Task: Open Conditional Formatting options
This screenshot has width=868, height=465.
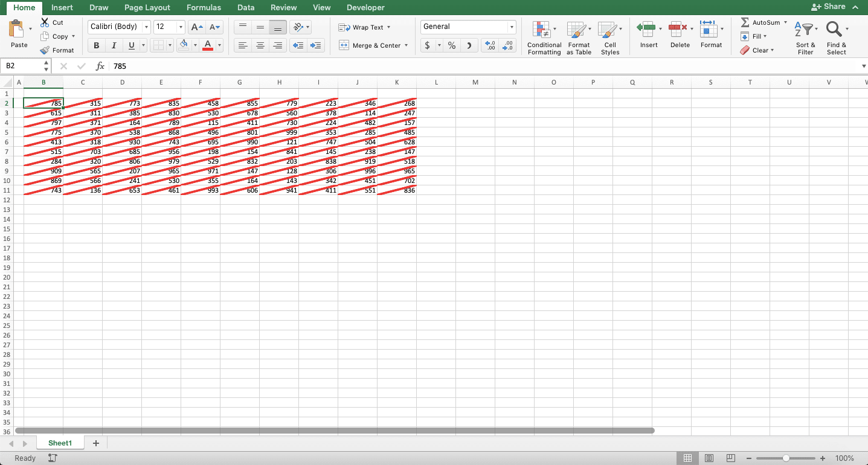Action: click(x=544, y=37)
